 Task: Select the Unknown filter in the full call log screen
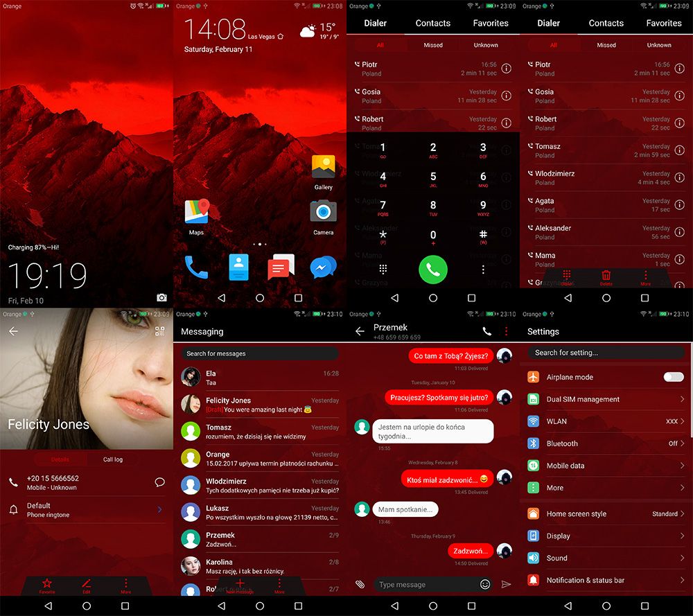click(x=659, y=45)
